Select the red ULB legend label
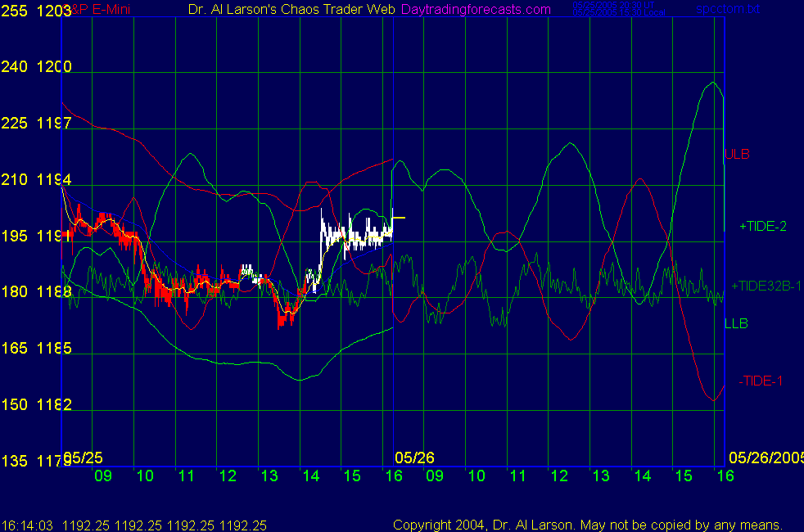The width and height of the screenshot is (804, 532). click(737, 154)
